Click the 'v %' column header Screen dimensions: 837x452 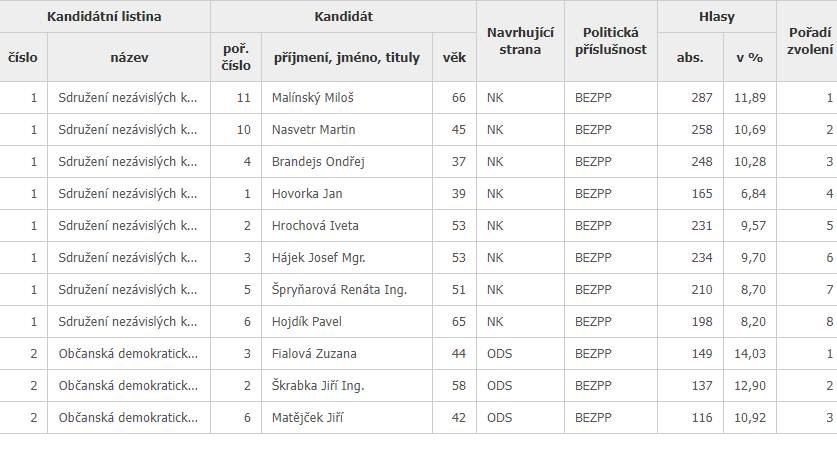pos(749,57)
